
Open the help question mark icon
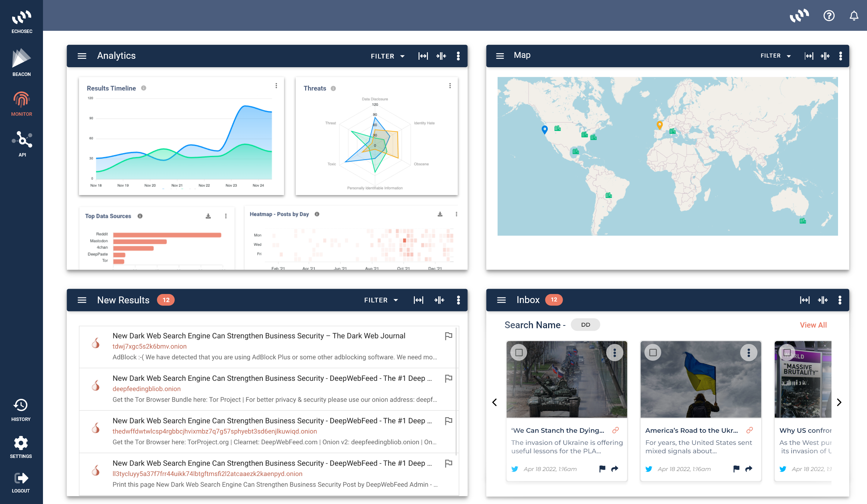click(x=828, y=16)
